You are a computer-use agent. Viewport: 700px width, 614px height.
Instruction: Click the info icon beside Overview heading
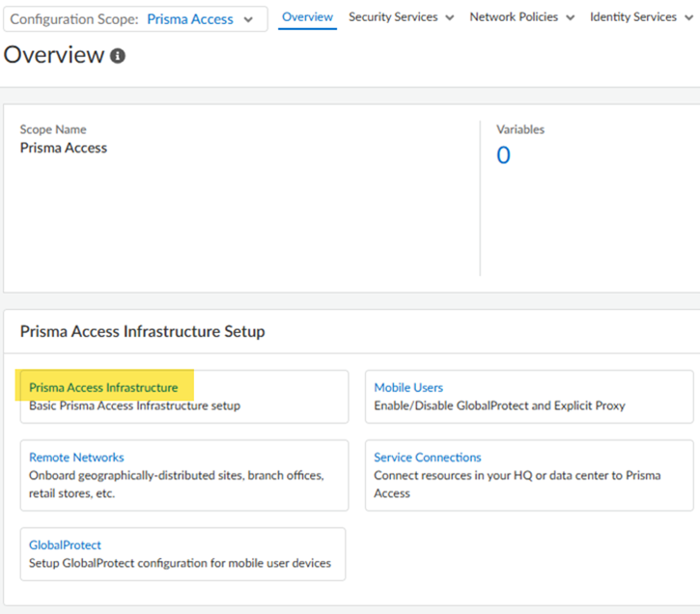pyautogui.click(x=118, y=57)
